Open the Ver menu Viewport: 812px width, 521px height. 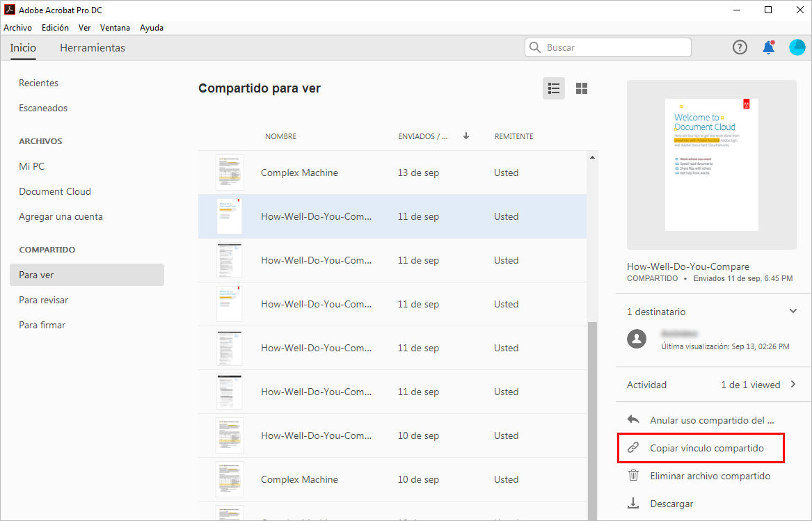pos(84,28)
